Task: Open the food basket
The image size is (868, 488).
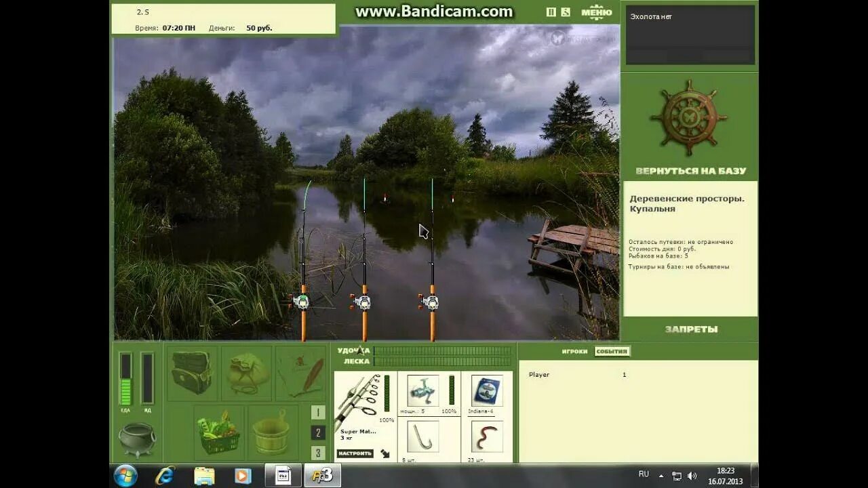Action: click(x=219, y=432)
